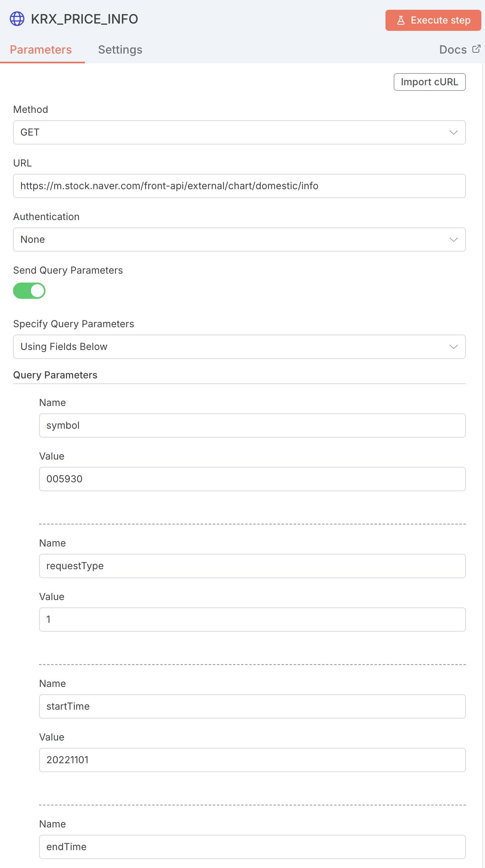The image size is (485, 868).
Task: Switch to the Settings tab
Action: tap(120, 50)
